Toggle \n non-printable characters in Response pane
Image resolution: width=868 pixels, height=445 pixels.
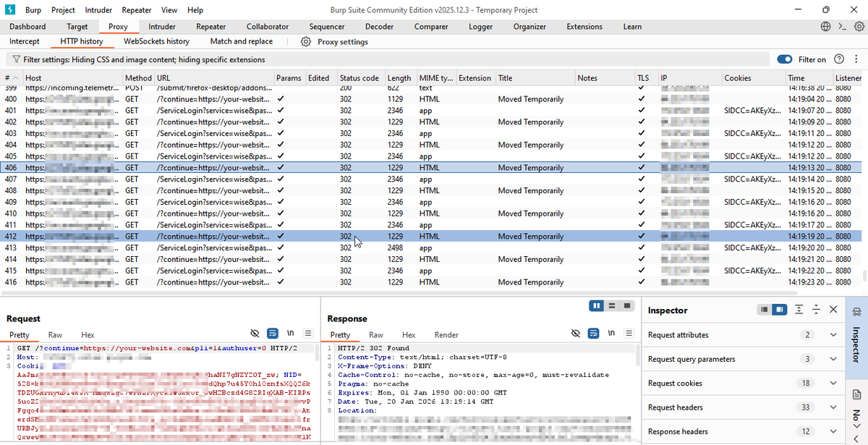point(612,334)
